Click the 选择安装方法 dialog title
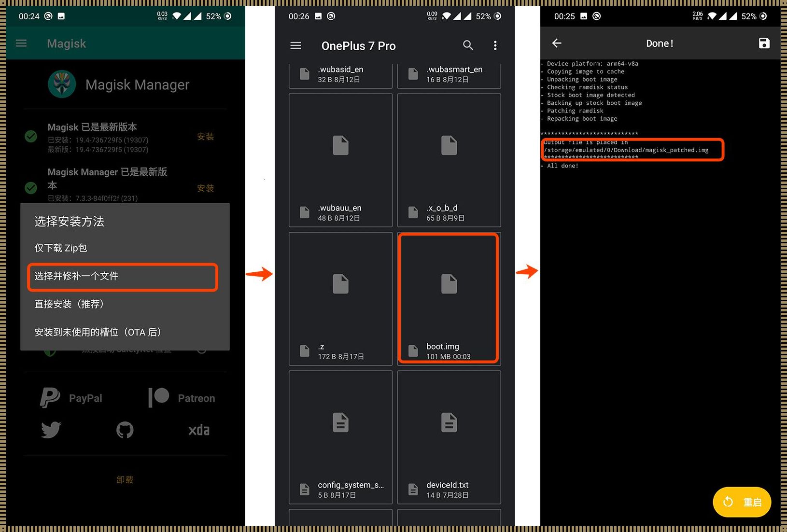787x532 pixels. click(x=69, y=222)
